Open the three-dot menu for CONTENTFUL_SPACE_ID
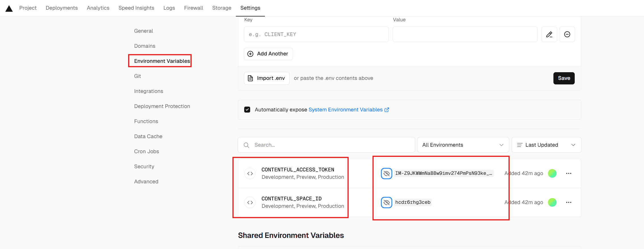The image size is (644, 249). pyautogui.click(x=568, y=202)
